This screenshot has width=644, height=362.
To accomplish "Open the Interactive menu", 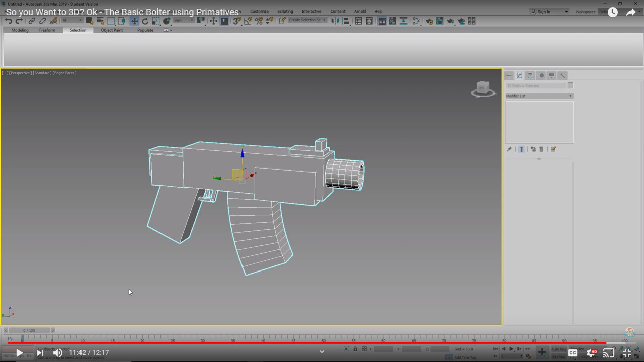I will [x=311, y=11].
